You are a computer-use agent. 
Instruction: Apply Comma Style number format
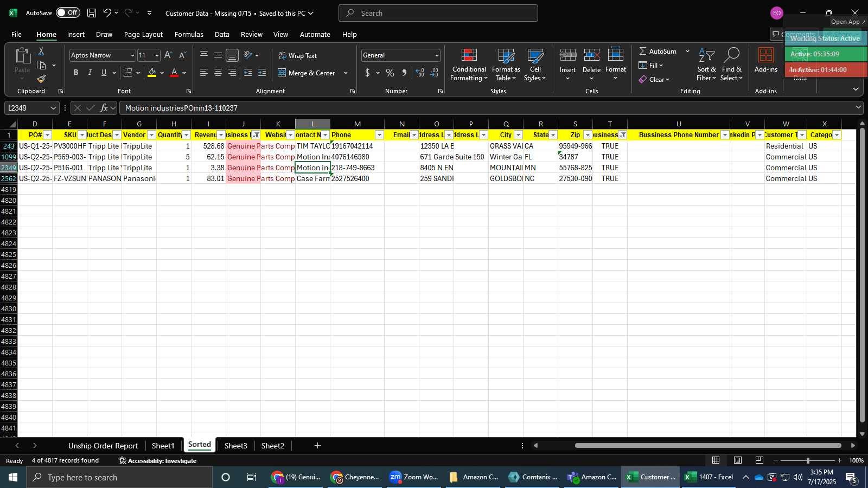click(x=404, y=73)
